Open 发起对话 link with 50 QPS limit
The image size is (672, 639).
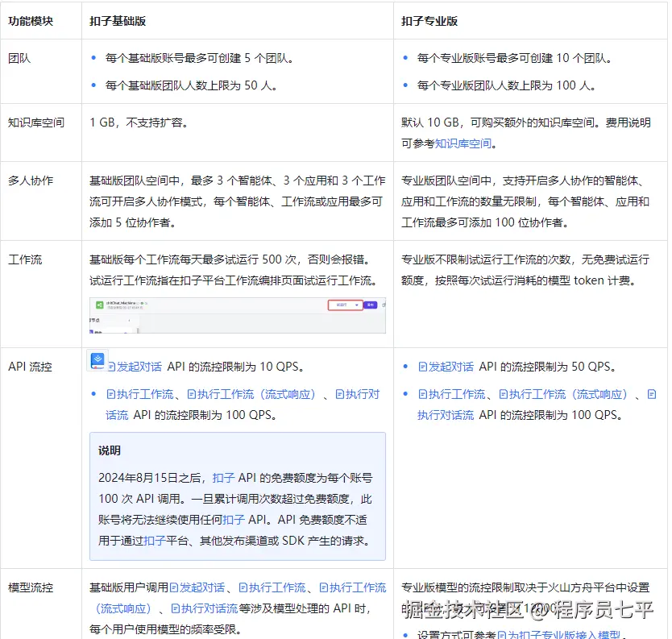tap(446, 367)
